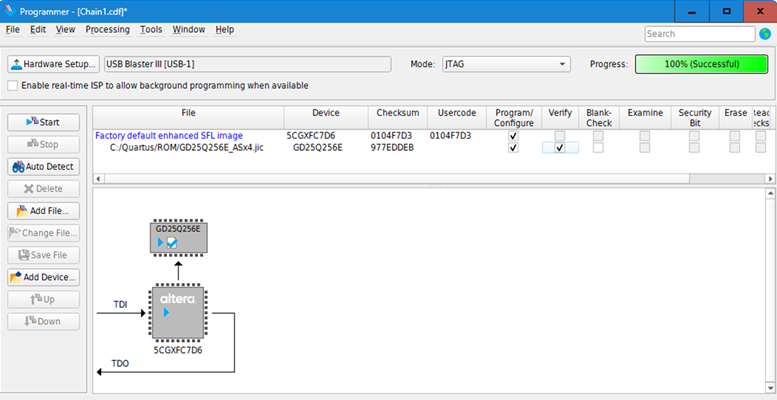Open the Tools menu
This screenshot has width=777, height=400.
point(151,30)
